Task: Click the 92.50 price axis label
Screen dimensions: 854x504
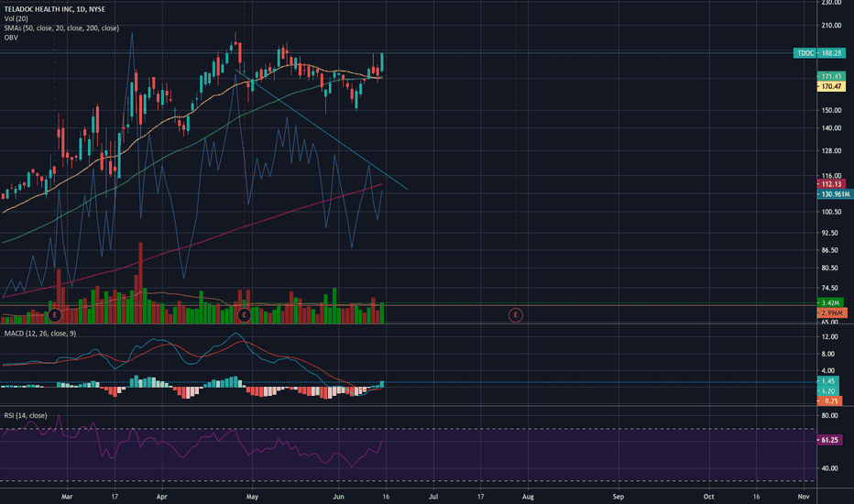Action: [829, 233]
